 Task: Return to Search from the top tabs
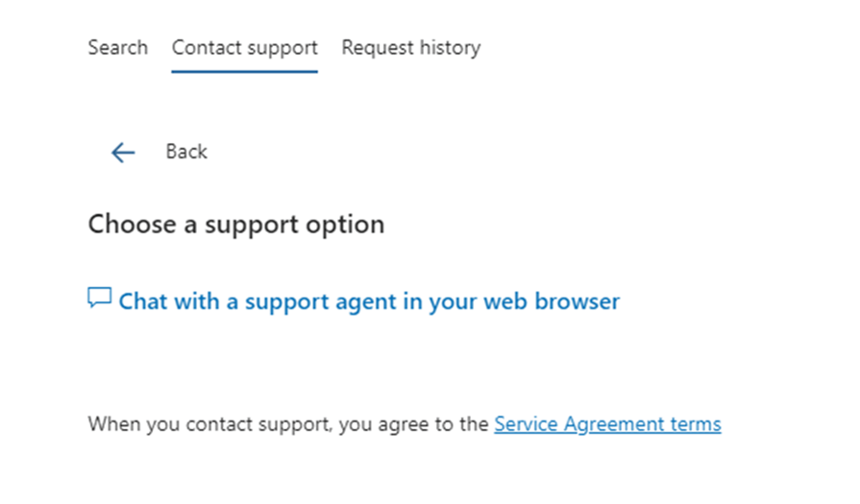point(117,48)
